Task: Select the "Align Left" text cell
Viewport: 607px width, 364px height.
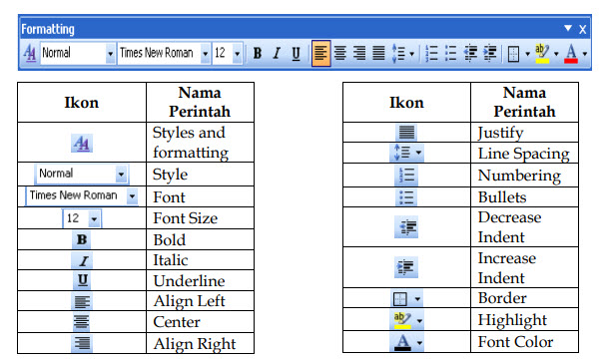Action: point(200,301)
